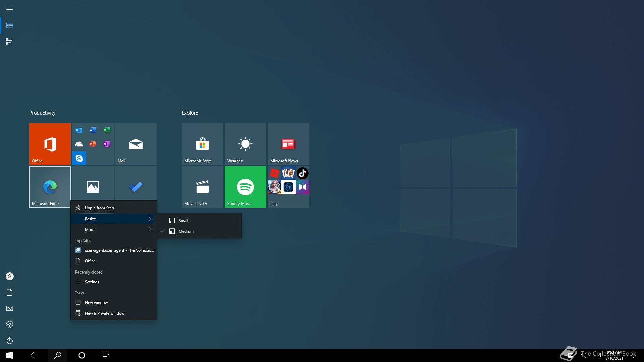Expand the Resize submenu chevron
This screenshot has height=362, width=644.
(x=150, y=219)
